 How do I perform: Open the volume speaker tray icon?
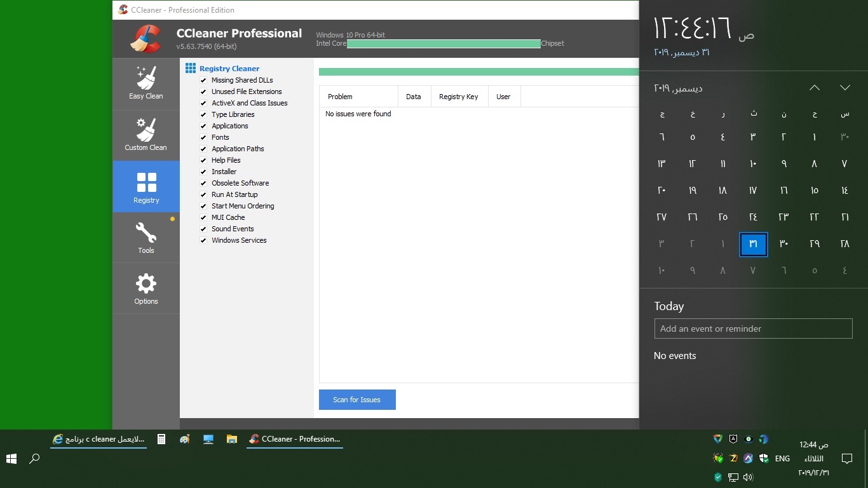click(748, 477)
